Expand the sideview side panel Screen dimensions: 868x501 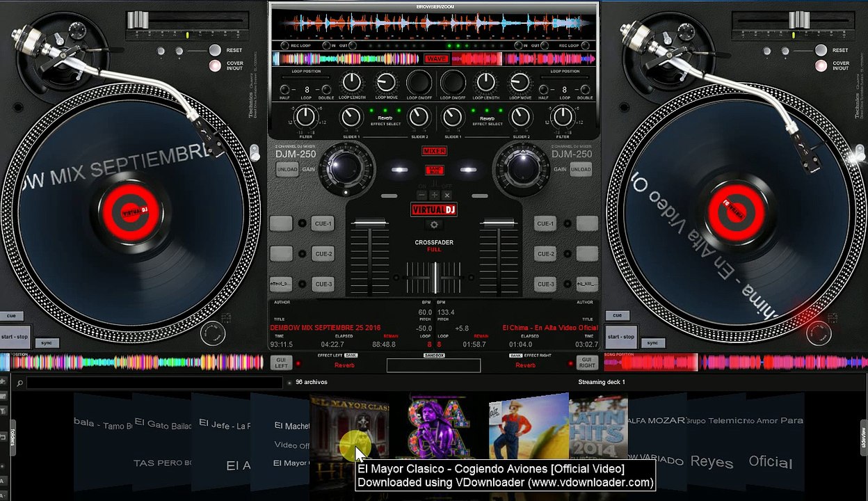863,437
